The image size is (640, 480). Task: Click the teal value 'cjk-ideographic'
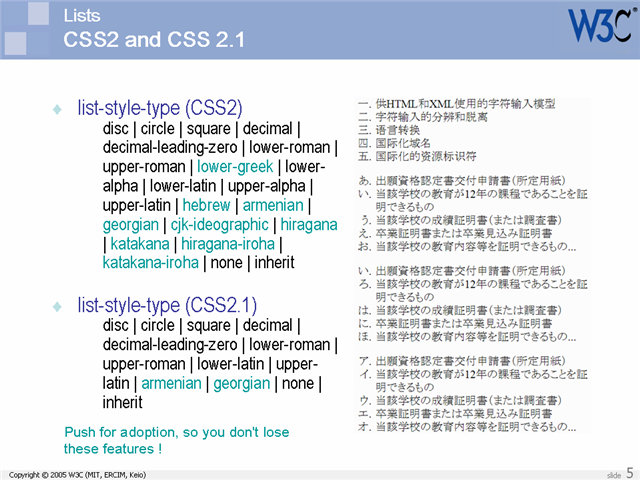tap(220, 224)
